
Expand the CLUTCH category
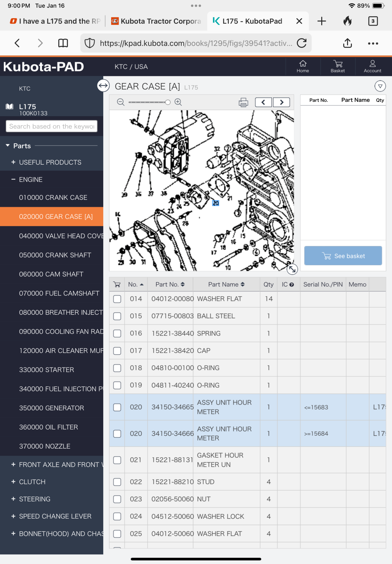coord(13,482)
